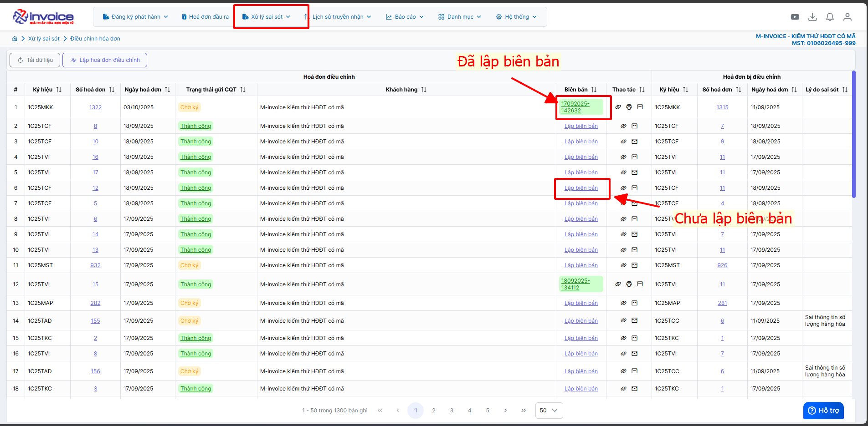
Task: Toggle sort on Trạng thái gửi CQT column
Action: pos(243,90)
